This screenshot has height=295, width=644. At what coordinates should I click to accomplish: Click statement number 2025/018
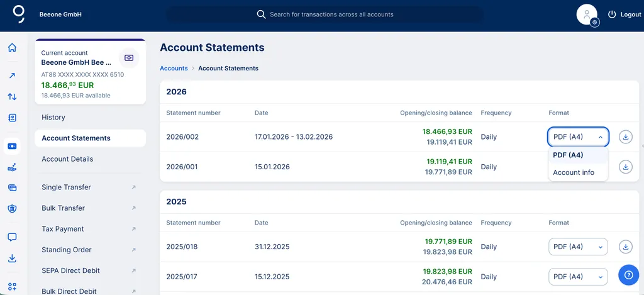pos(182,247)
